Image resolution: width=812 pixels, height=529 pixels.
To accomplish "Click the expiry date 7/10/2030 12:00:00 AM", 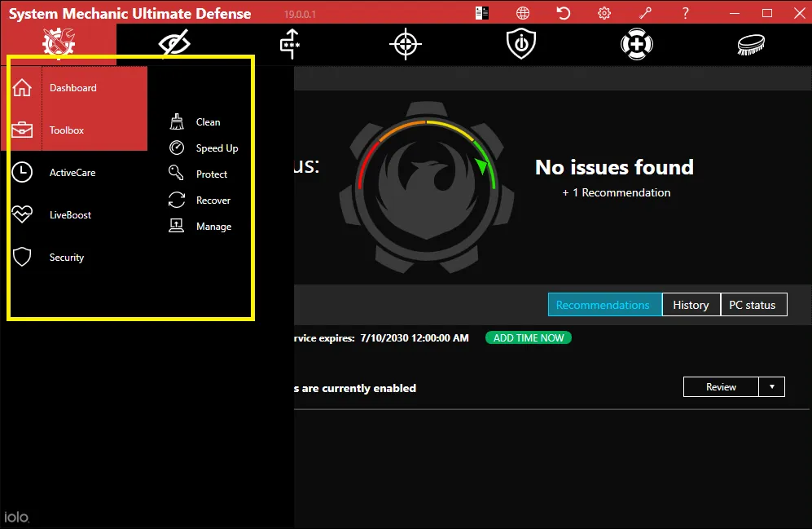I will coord(415,337).
